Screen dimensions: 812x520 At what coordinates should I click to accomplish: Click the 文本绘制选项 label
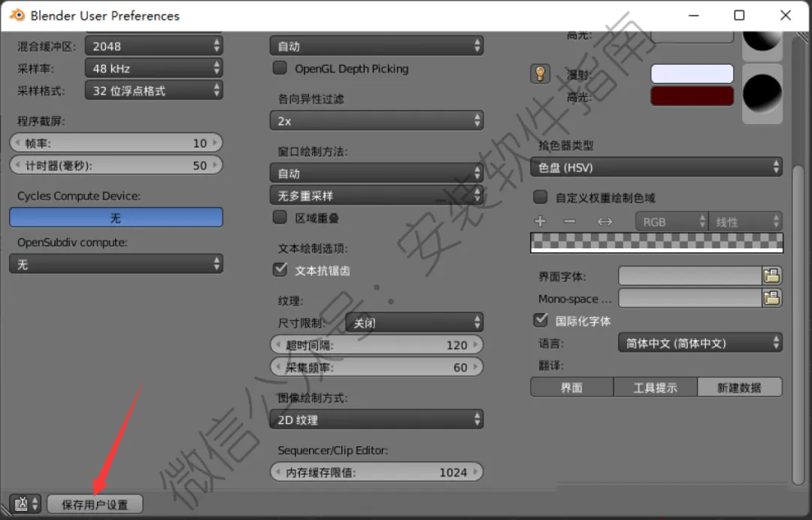(x=312, y=248)
